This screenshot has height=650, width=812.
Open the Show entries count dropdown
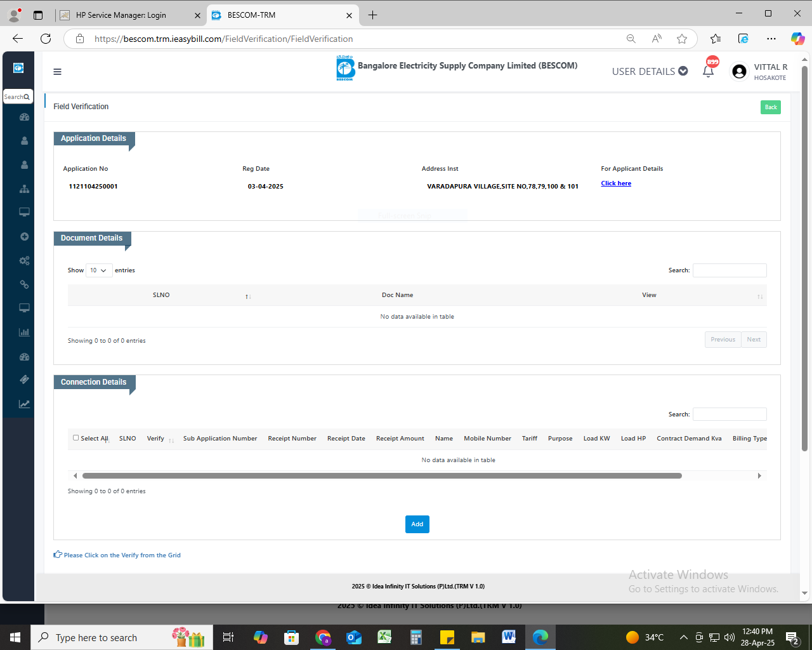pyautogui.click(x=99, y=270)
